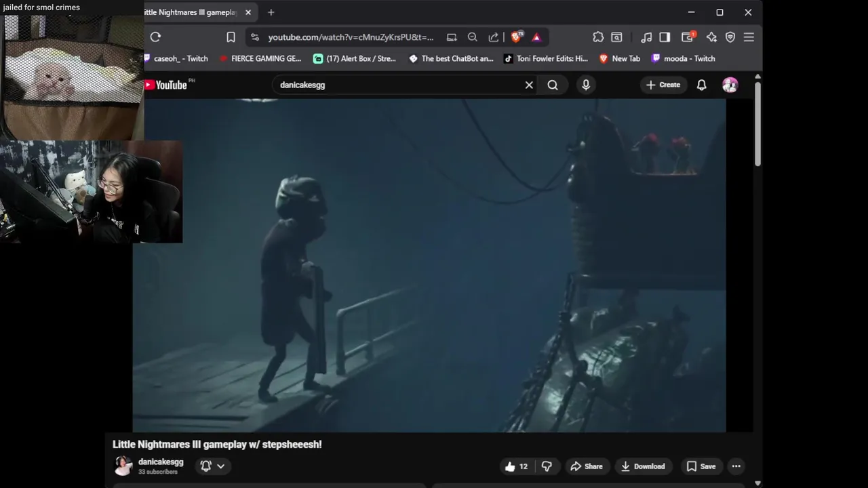Open danicakesgg channel avatar
Image resolution: width=868 pixels, height=488 pixels.
[123, 466]
